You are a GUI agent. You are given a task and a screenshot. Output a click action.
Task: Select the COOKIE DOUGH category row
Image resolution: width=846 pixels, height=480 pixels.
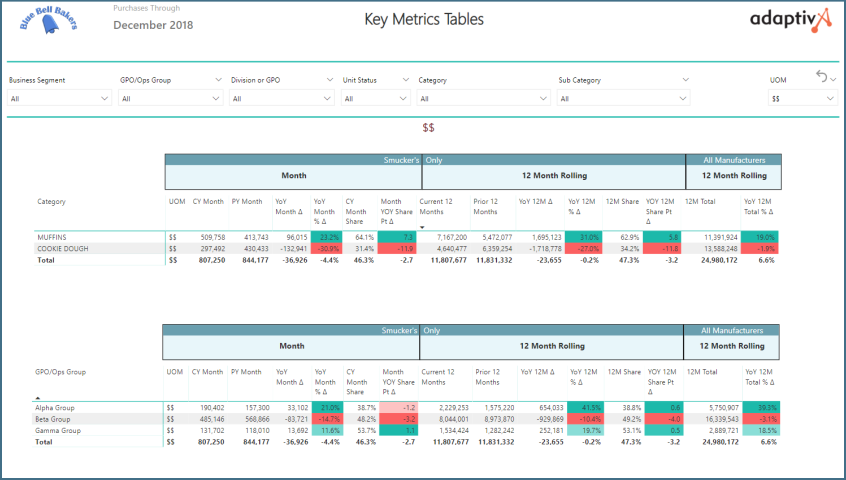62,248
